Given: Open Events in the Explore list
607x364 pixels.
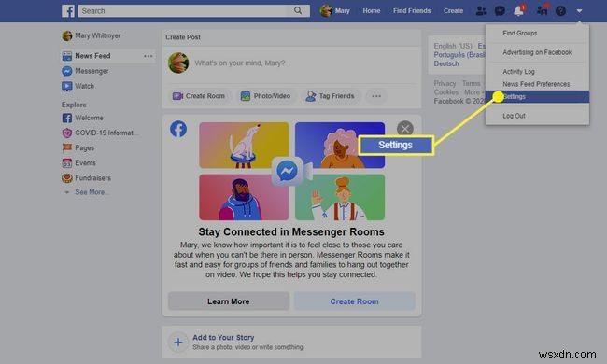Looking at the screenshot, I should coord(85,162).
